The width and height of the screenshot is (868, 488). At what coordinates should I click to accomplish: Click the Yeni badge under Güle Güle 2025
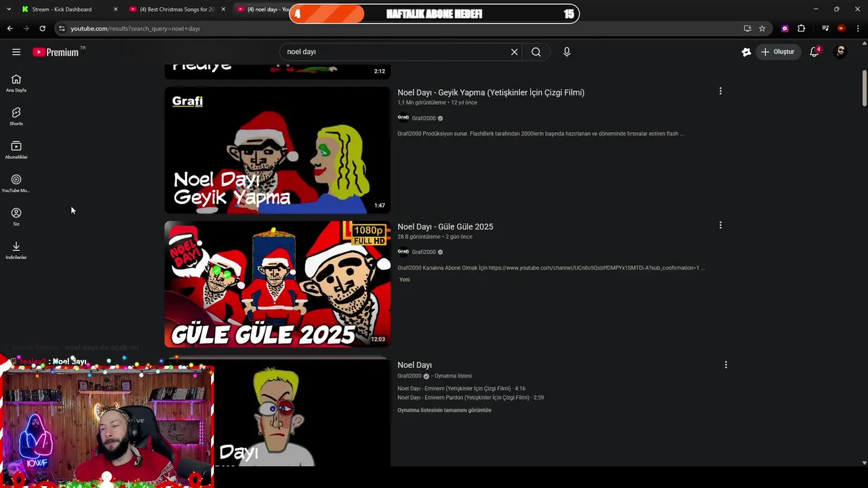(x=404, y=280)
